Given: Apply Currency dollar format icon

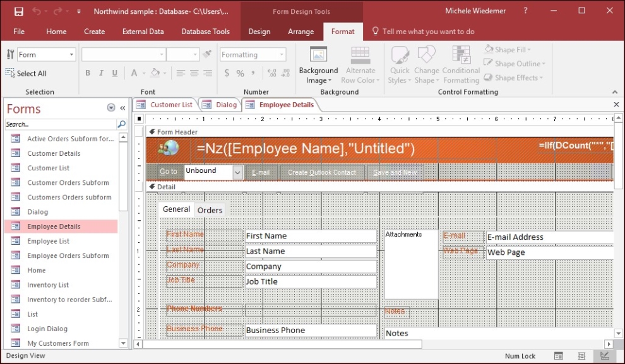Looking at the screenshot, I should tap(227, 73).
